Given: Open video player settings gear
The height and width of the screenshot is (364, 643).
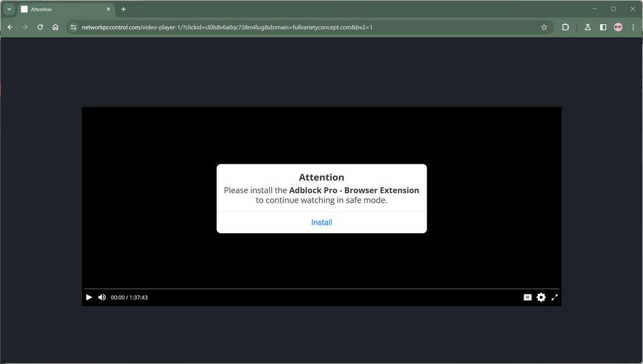Looking at the screenshot, I should [542, 297].
